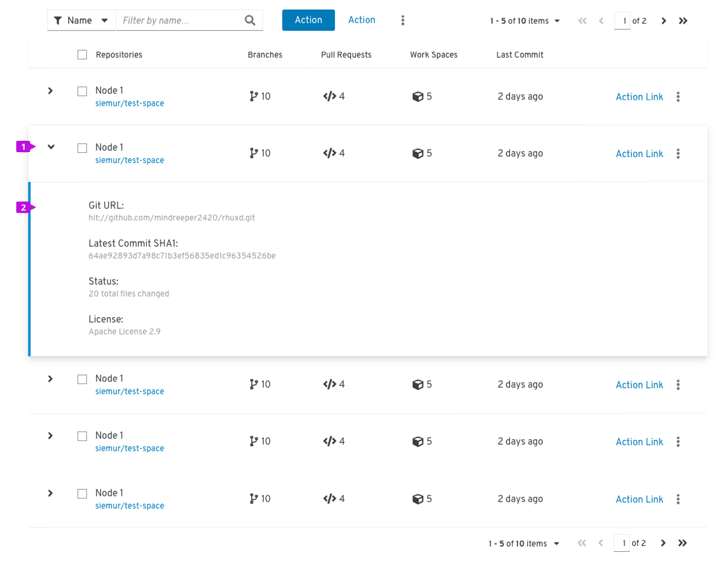Click the work spaces cube icon in the first row
Viewport: 728px width, 574px height.
(418, 96)
